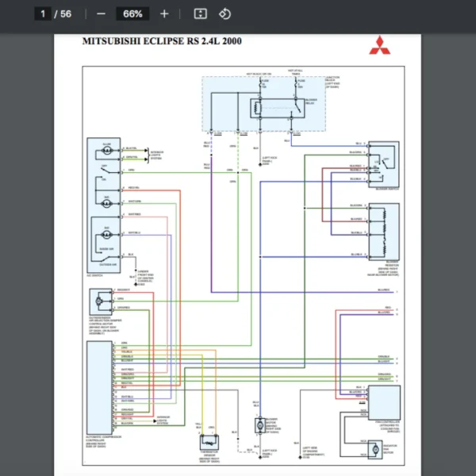Viewport: 476px width, 476px height.
Task: Click the 66% zoom level field
Action: 132,14
